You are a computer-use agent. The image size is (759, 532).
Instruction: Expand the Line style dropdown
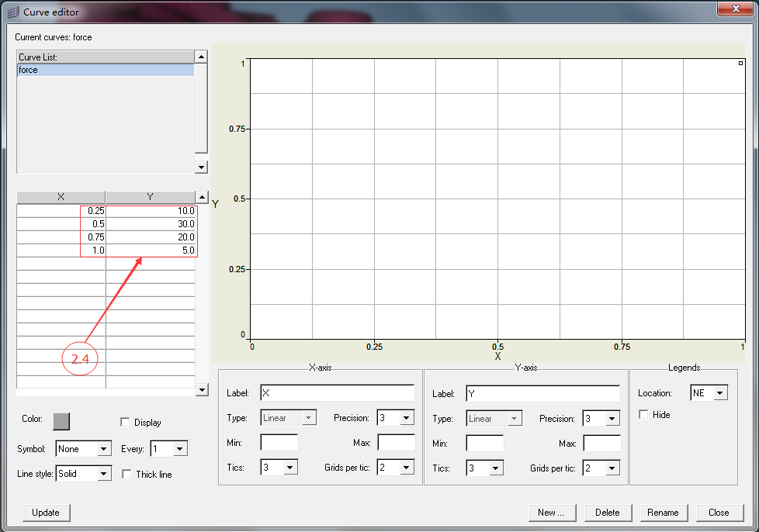[104, 474]
